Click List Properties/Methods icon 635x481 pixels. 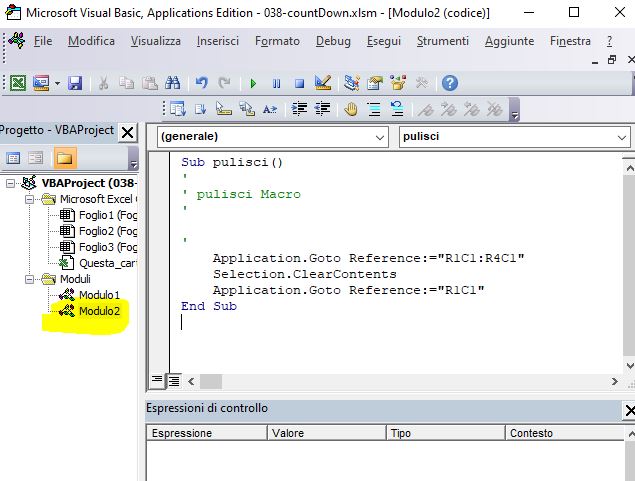(x=178, y=109)
